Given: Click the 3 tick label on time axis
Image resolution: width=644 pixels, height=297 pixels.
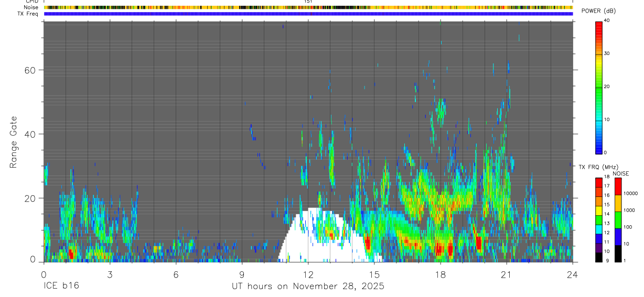Looking at the screenshot, I should coord(110,274).
